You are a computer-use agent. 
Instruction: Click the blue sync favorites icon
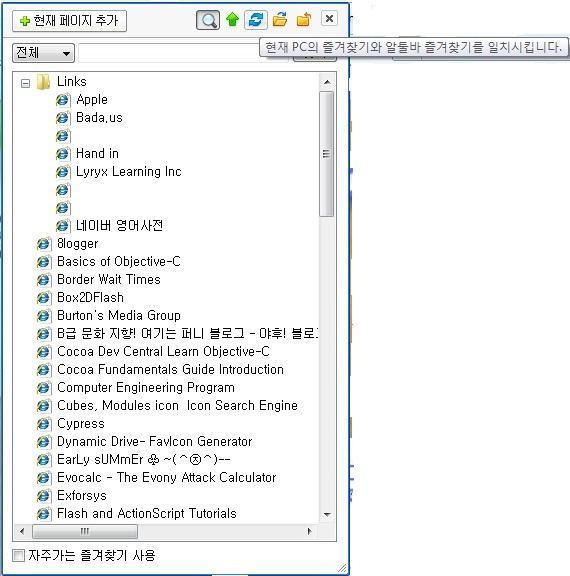256,19
